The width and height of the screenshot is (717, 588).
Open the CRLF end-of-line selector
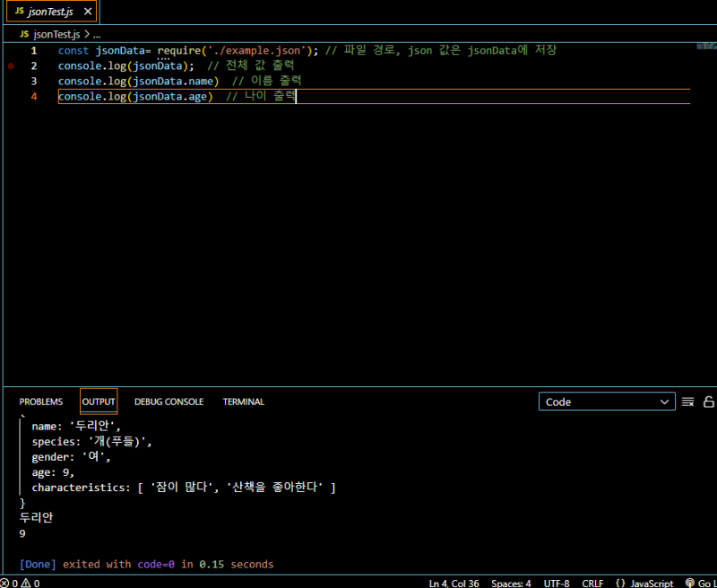(x=592, y=583)
